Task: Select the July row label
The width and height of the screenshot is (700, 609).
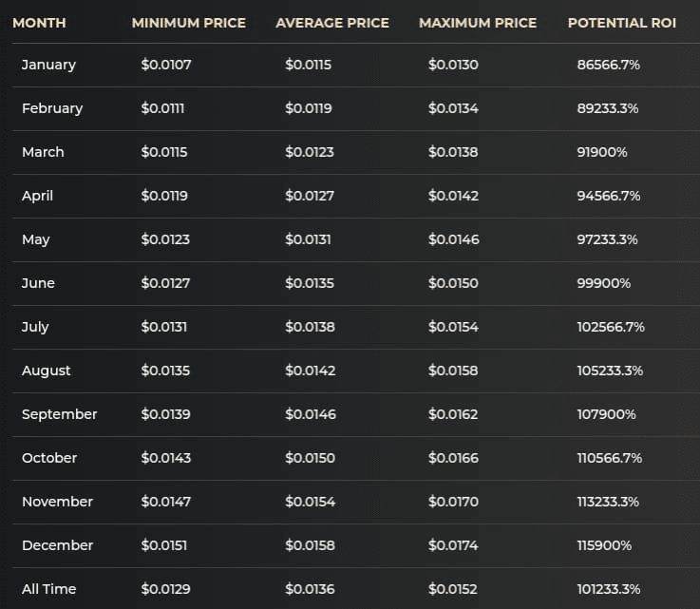Action: (35, 327)
